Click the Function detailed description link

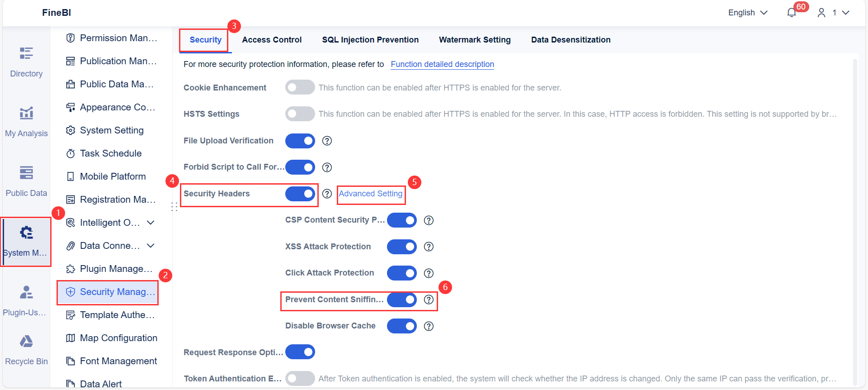pyautogui.click(x=442, y=64)
